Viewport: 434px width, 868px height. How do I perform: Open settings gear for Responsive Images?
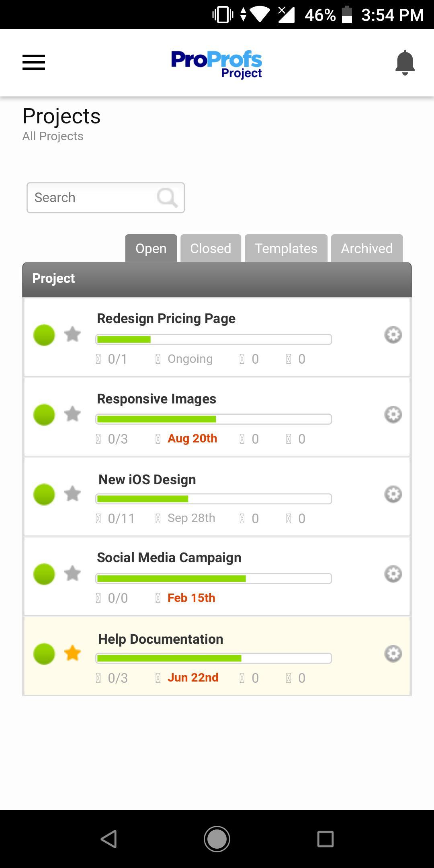coord(393,414)
